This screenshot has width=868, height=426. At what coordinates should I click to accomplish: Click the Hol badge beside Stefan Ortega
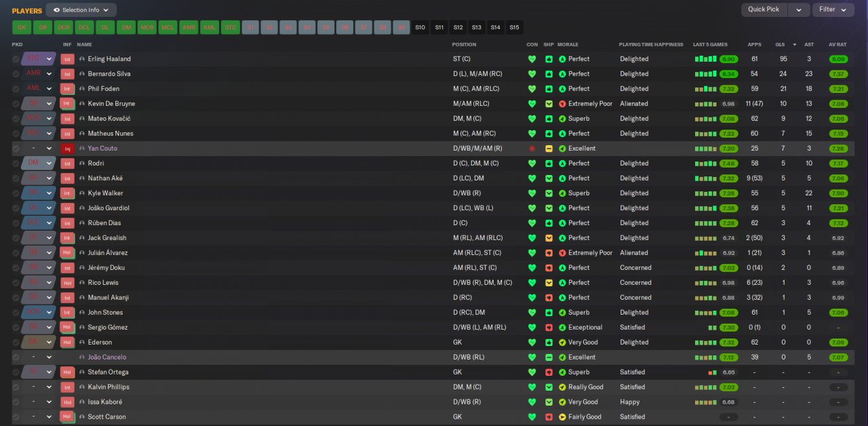pyautogui.click(x=67, y=372)
